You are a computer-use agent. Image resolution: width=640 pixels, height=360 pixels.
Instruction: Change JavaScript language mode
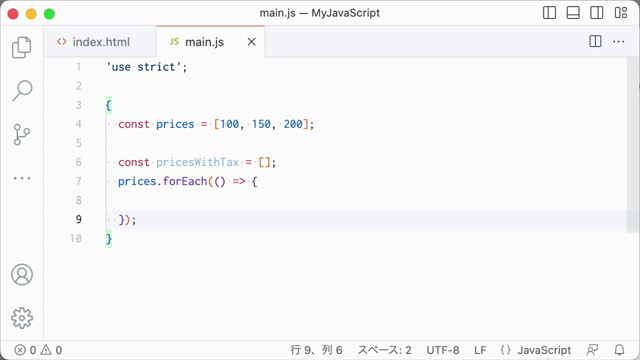[x=544, y=350]
